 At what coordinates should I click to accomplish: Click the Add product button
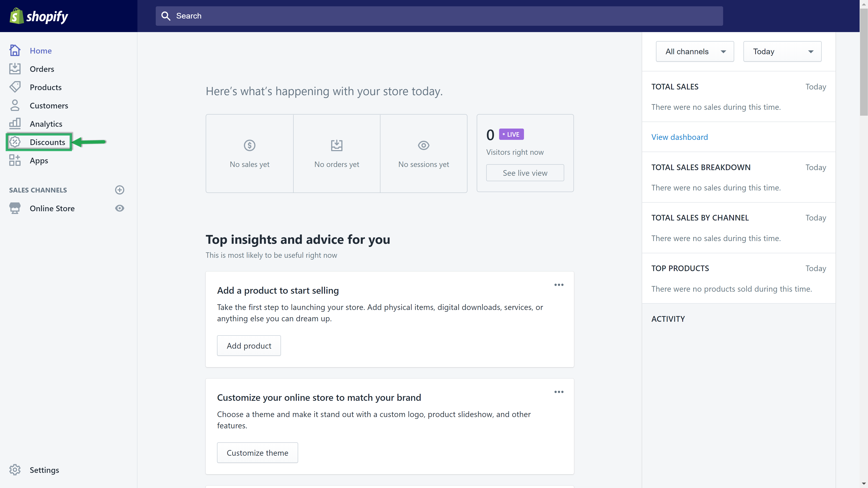[x=249, y=345]
